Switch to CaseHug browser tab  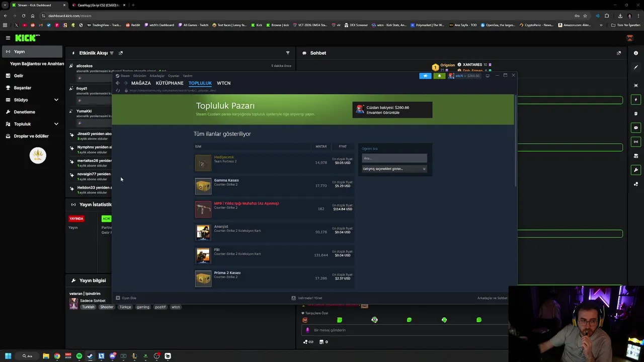98,5
